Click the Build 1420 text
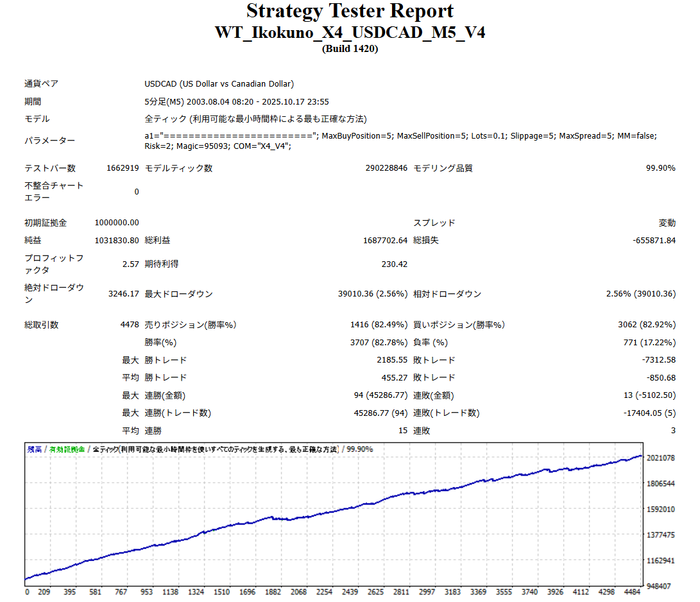The height and width of the screenshot is (602, 700). [350, 49]
